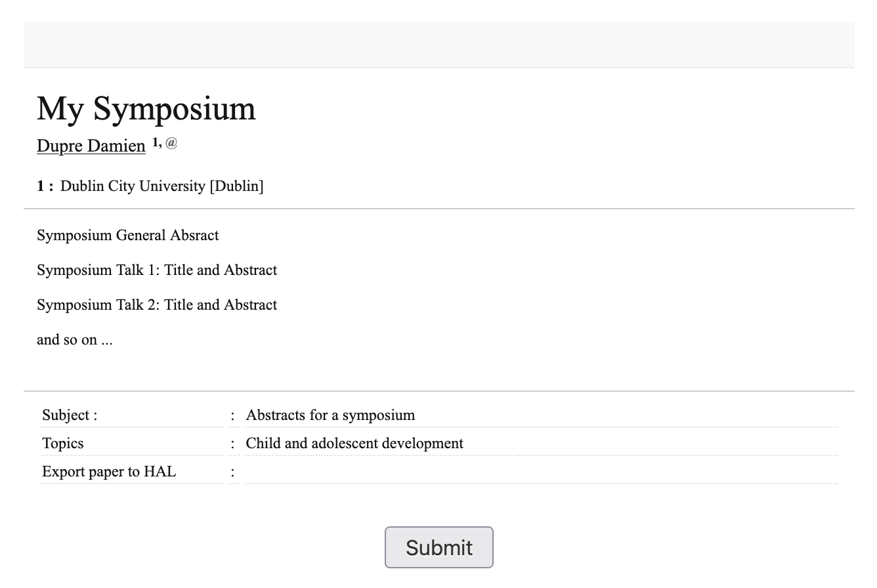
Task: Click the bold '1 :' affiliation marker
Action: coord(45,186)
